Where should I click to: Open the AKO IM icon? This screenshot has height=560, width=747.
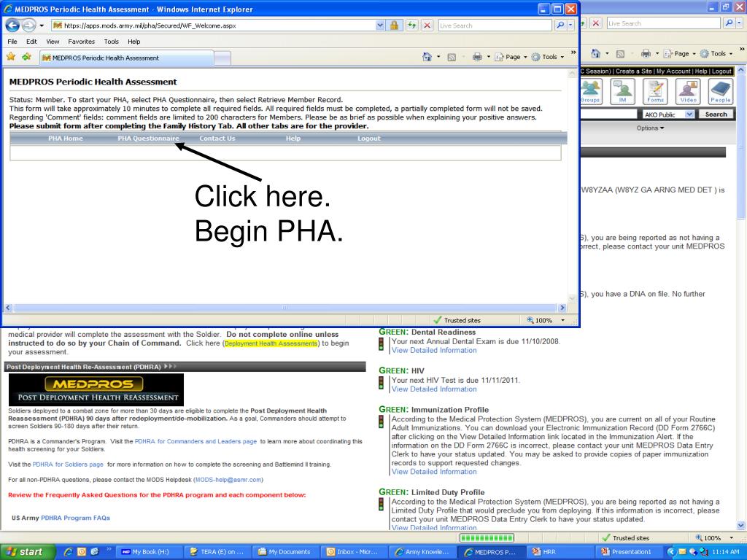[623, 91]
